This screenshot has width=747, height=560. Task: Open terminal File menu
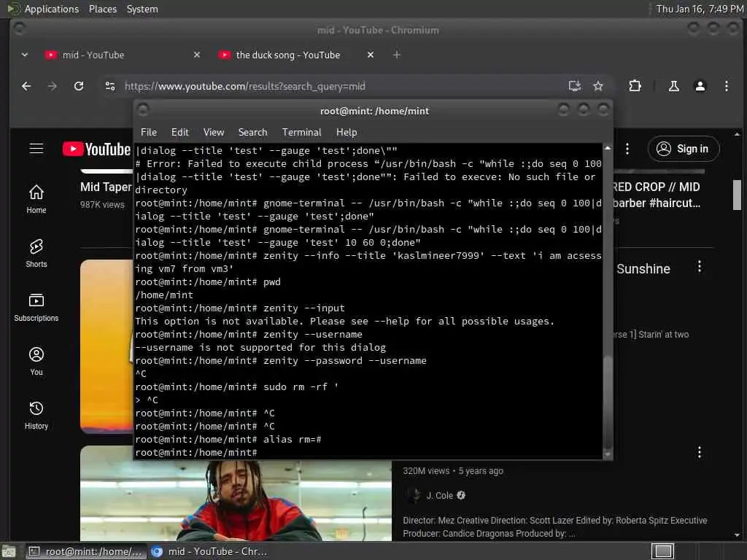(x=149, y=133)
